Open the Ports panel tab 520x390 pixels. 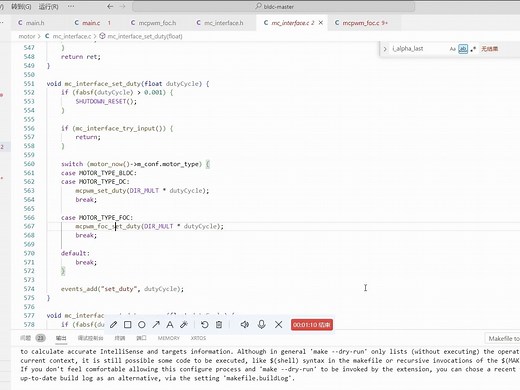[141, 338]
